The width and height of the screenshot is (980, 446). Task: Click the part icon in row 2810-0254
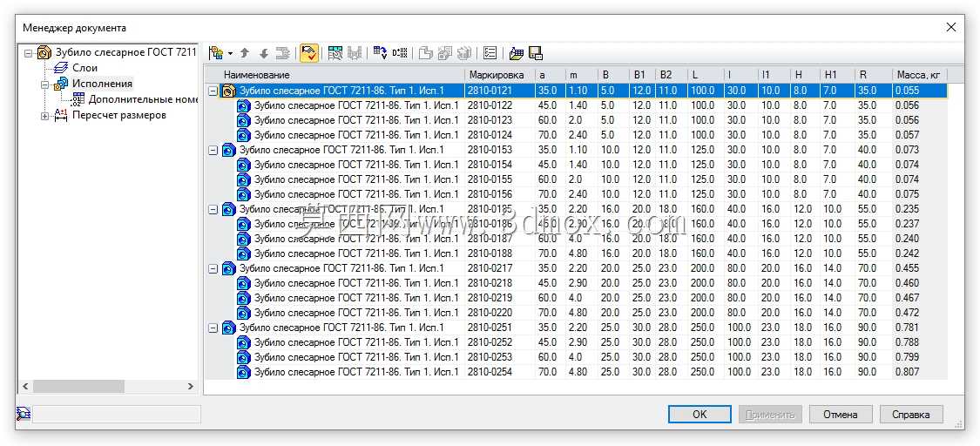(243, 372)
